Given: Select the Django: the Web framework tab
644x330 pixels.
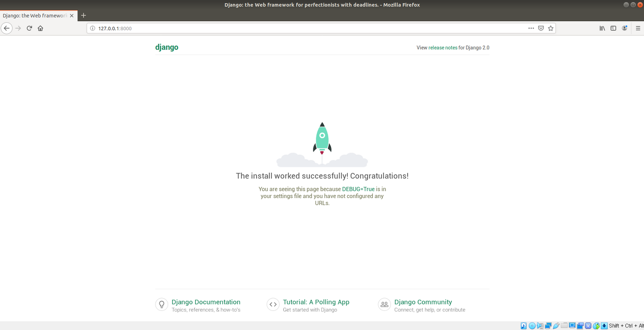Looking at the screenshot, I should 39,16.
